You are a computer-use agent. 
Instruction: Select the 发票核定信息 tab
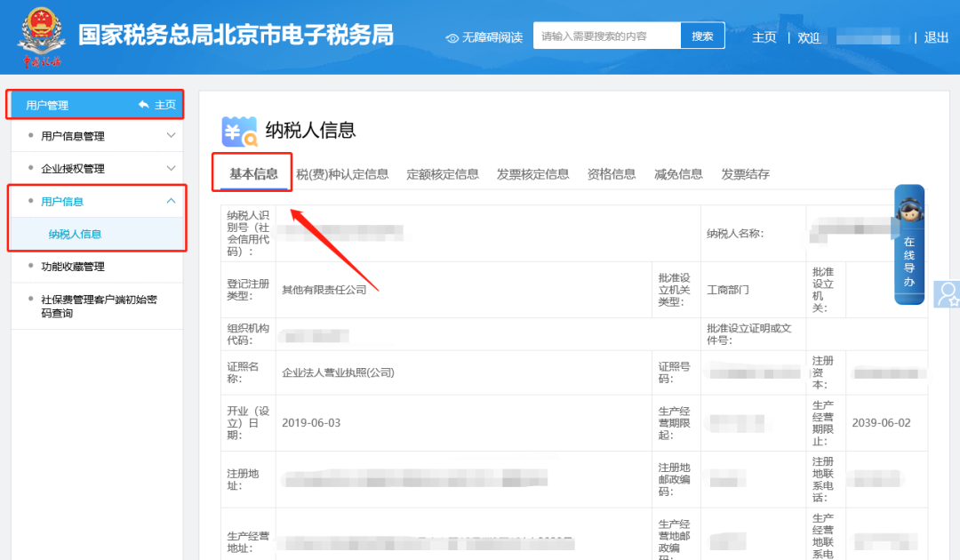coord(532,174)
